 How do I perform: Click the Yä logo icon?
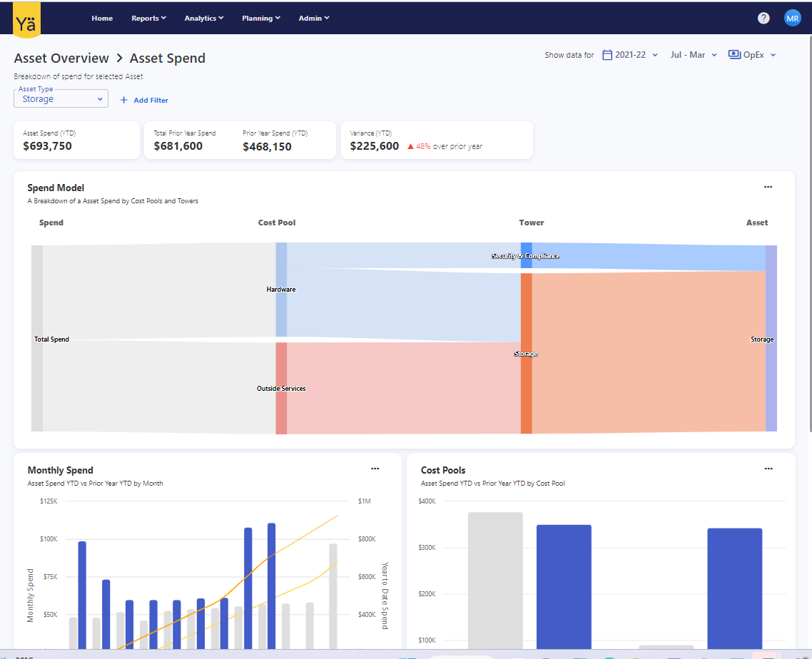click(x=27, y=19)
